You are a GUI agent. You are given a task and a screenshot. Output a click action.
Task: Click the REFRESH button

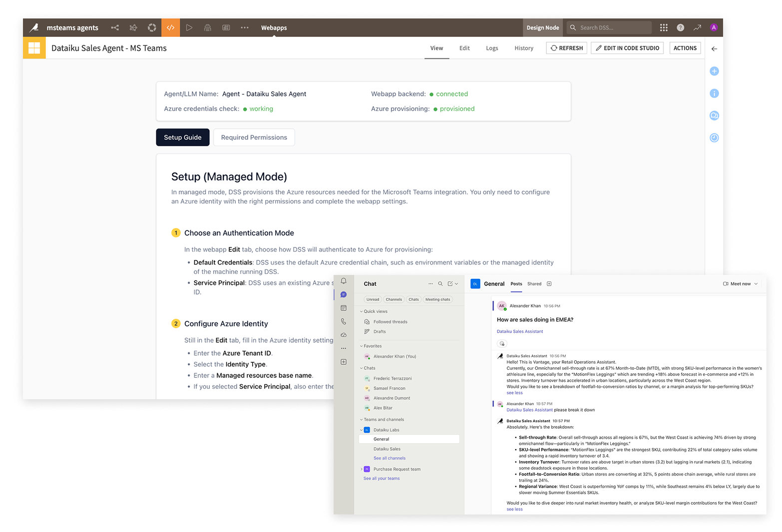tap(567, 48)
